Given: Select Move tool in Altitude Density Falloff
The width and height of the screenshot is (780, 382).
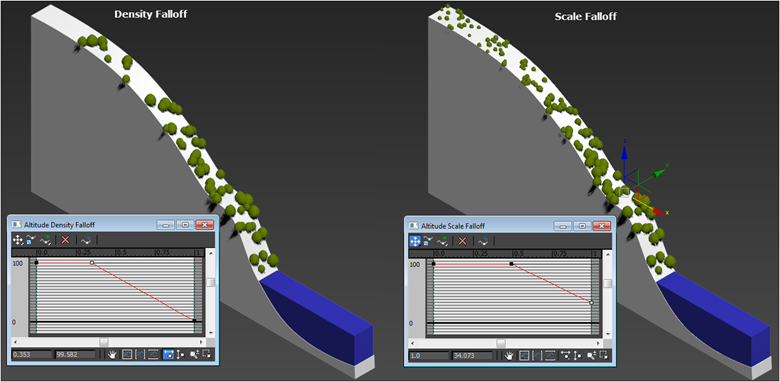Looking at the screenshot, I should point(17,240).
